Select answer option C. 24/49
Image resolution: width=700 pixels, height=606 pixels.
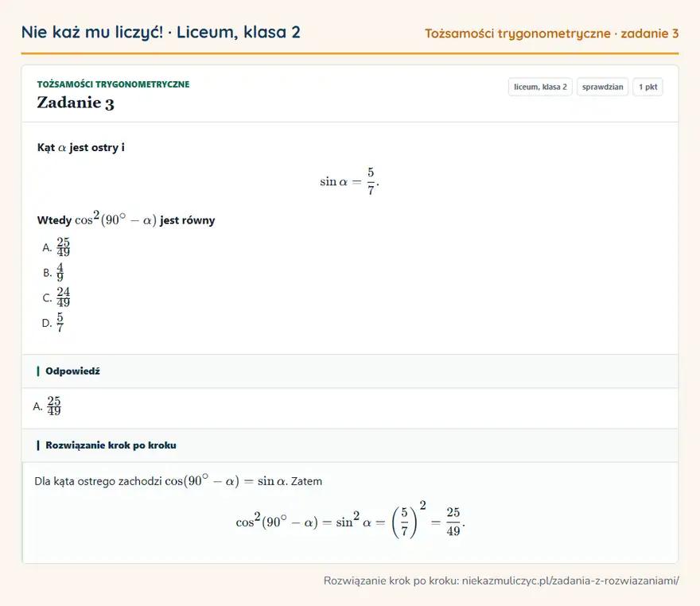56,297
